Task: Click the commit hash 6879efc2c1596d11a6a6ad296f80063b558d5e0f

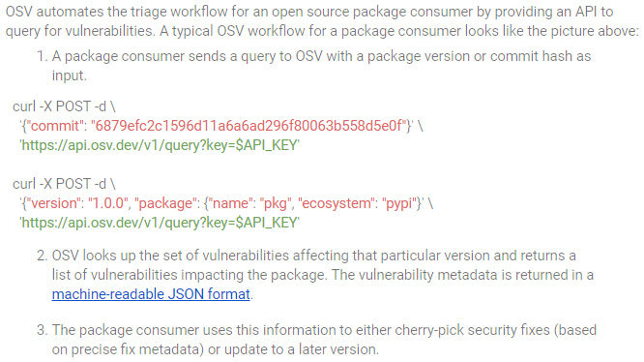Action: tap(249, 126)
